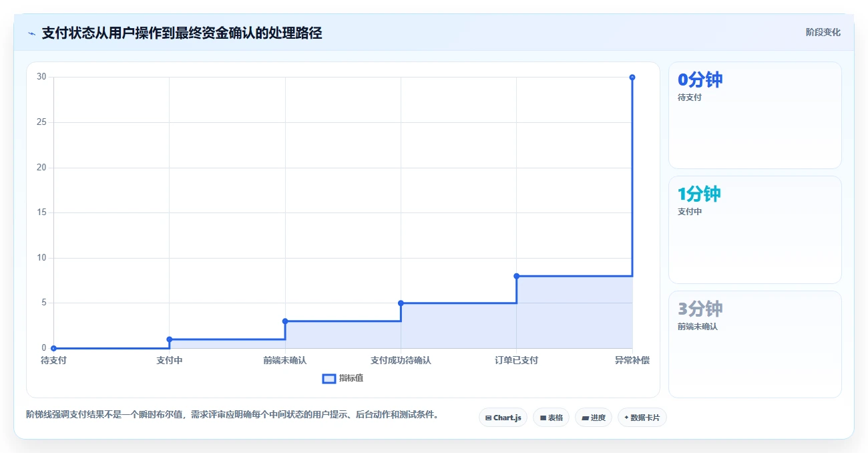Click the lightning icon beside the title
Viewport: 868px width, 453px height.
(31, 33)
